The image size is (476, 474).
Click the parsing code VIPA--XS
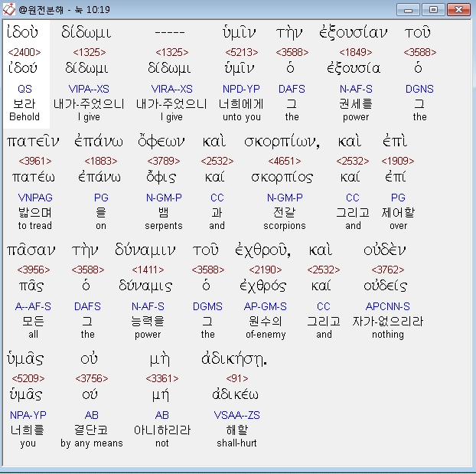tap(89, 89)
